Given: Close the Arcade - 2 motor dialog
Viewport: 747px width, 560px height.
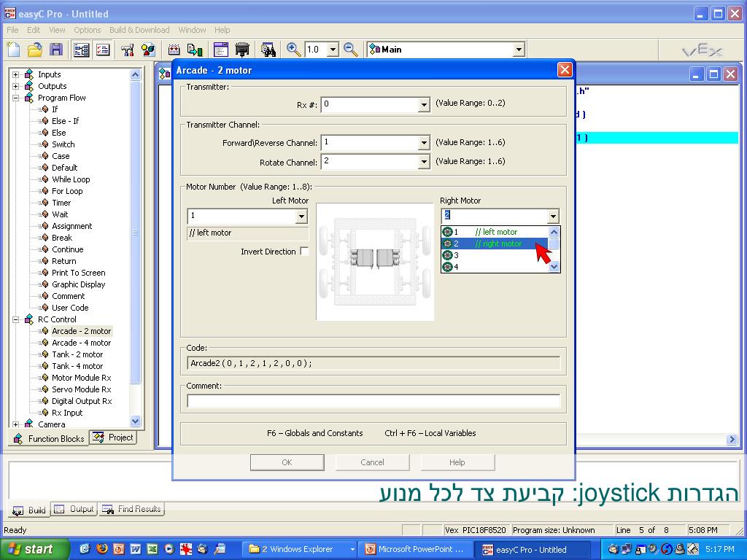Looking at the screenshot, I should 565,70.
